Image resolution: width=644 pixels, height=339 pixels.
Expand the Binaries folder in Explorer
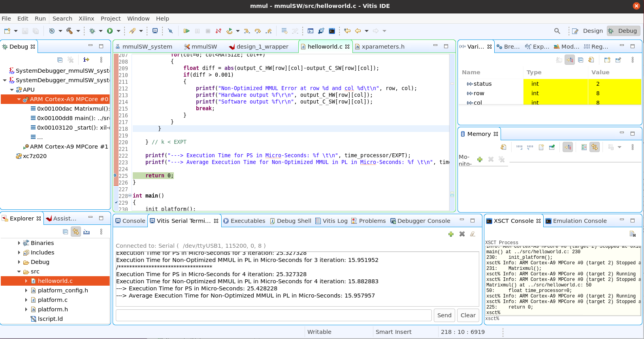pyautogui.click(x=19, y=243)
